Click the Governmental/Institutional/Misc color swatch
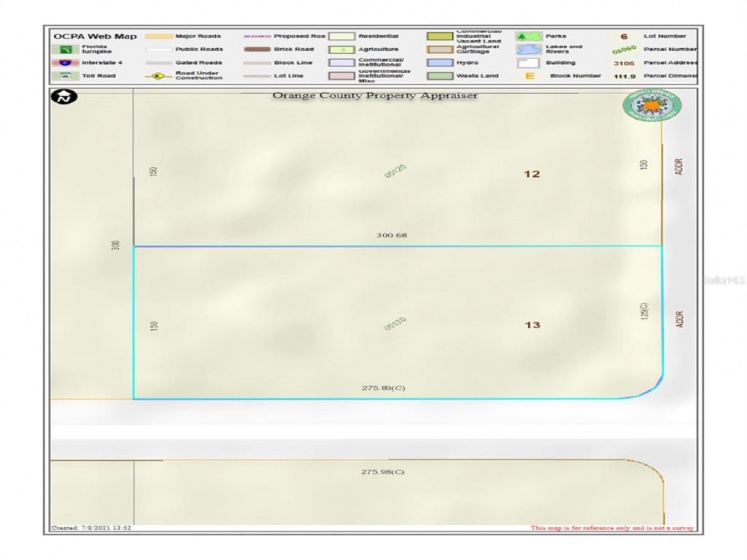The width and height of the screenshot is (747, 560). [342, 76]
